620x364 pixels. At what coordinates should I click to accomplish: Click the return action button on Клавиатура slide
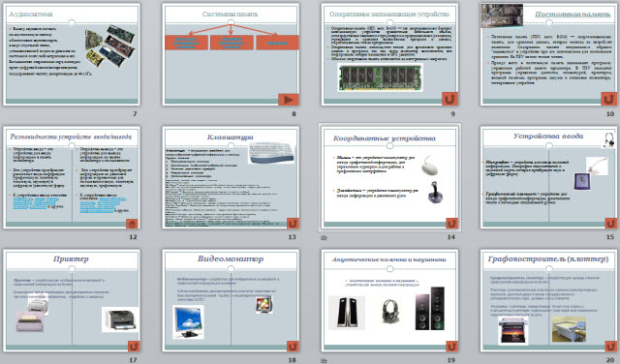(293, 224)
